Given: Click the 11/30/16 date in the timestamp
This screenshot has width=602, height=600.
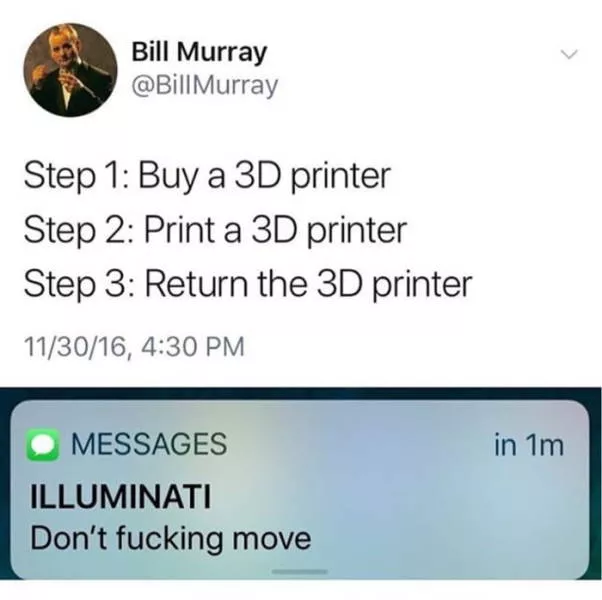Looking at the screenshot, I should pyautogui.click(x=76, y=346).
